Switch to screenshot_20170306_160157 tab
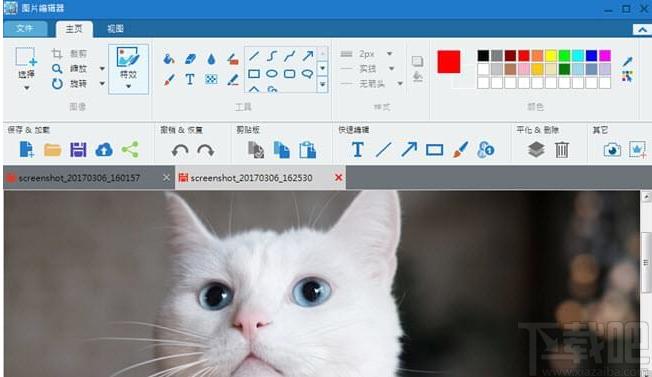652x377 pixels. pos(79,178)
